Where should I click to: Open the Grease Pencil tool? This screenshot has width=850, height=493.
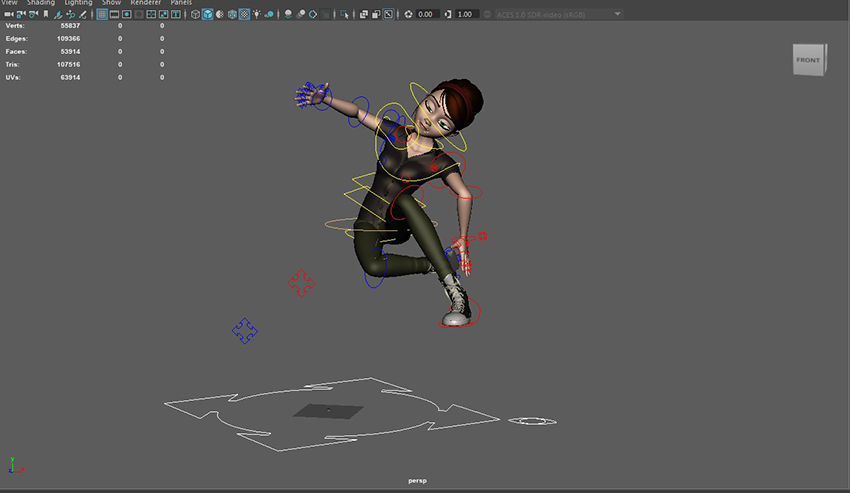[82, 15]
